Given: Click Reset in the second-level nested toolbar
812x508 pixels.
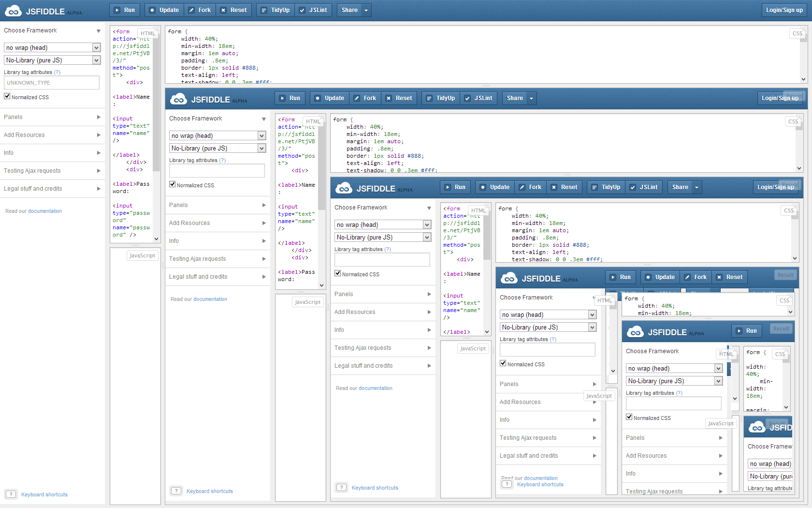Looking at the screenshot, I should click(399, 98).
